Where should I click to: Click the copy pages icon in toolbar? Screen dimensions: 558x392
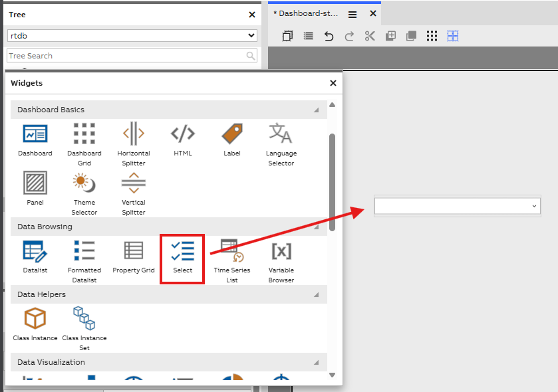(287, 36)
